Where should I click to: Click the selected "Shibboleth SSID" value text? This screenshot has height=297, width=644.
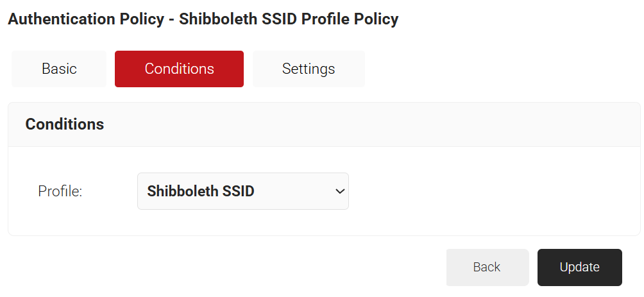click(x=201, y=191)
